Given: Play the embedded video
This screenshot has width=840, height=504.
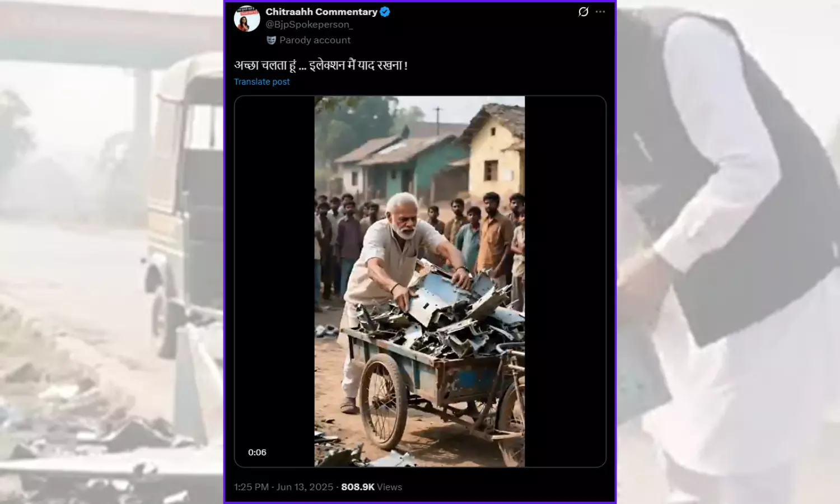Looking at the screenshot, I should pyautogui.click(x=419, y=281).
